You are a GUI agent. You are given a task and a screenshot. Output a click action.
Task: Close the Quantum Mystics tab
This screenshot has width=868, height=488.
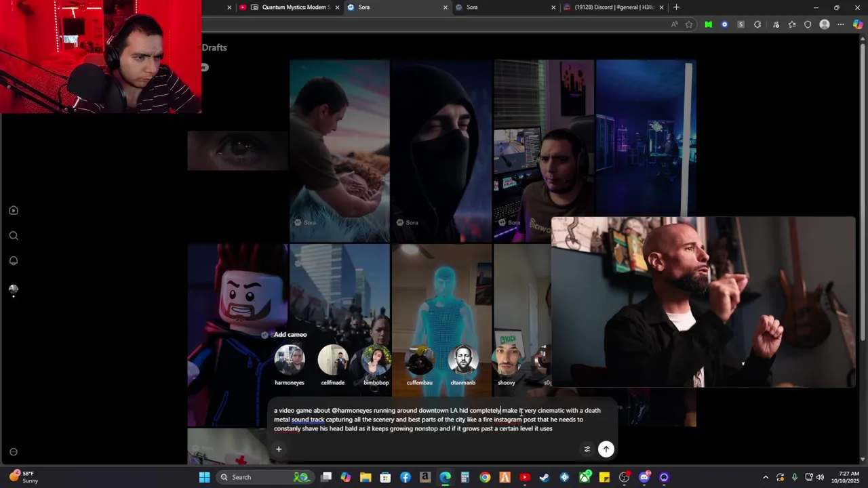pos(337,7)
